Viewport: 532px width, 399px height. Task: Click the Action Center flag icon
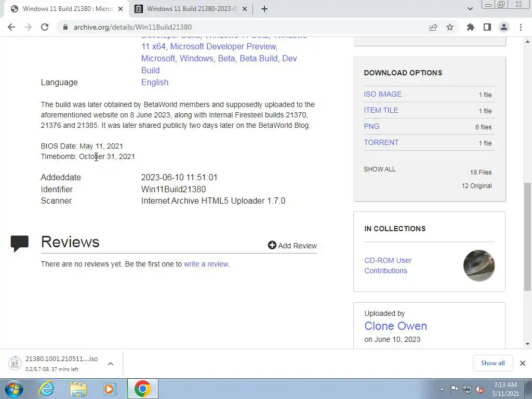tap(454, 389)
